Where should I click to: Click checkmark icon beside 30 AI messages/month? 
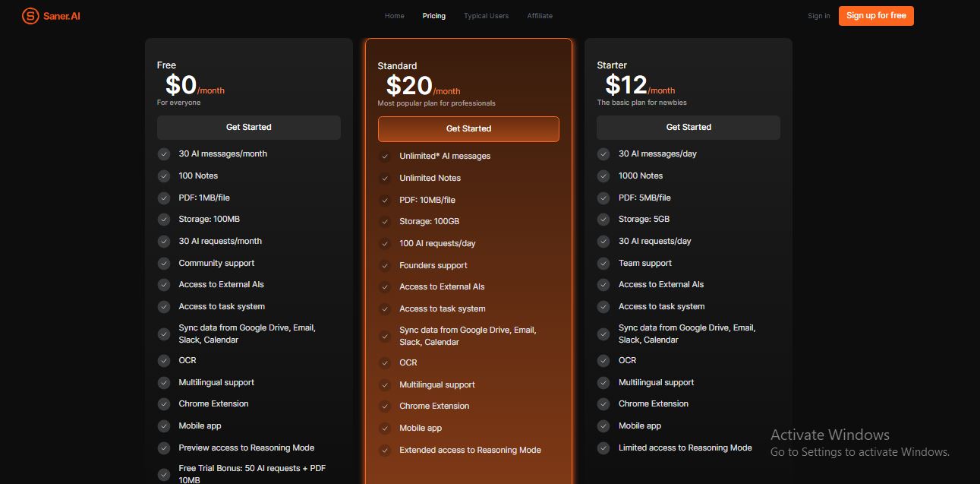(163, 154)
